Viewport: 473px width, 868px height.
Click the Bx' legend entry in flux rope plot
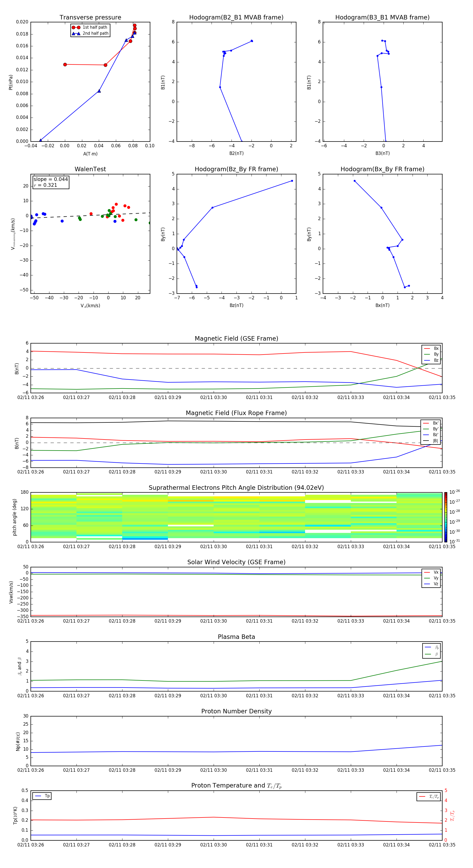pos(431,423)
